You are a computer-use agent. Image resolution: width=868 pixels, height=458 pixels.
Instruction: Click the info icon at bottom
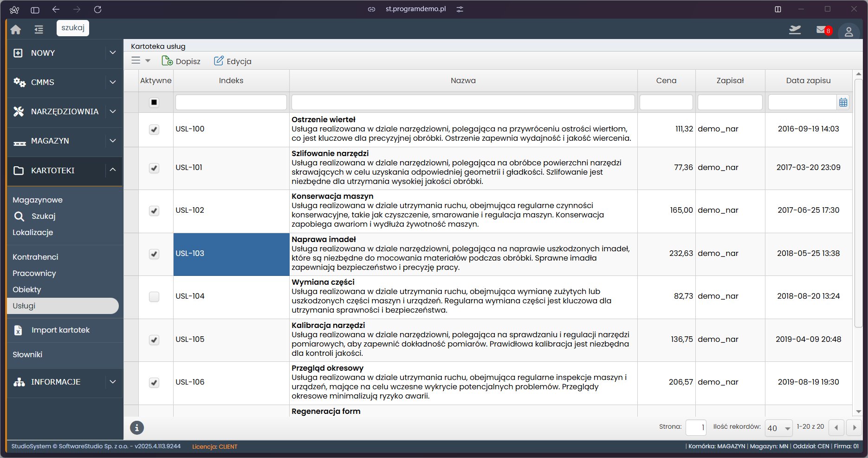click(137, 428)
